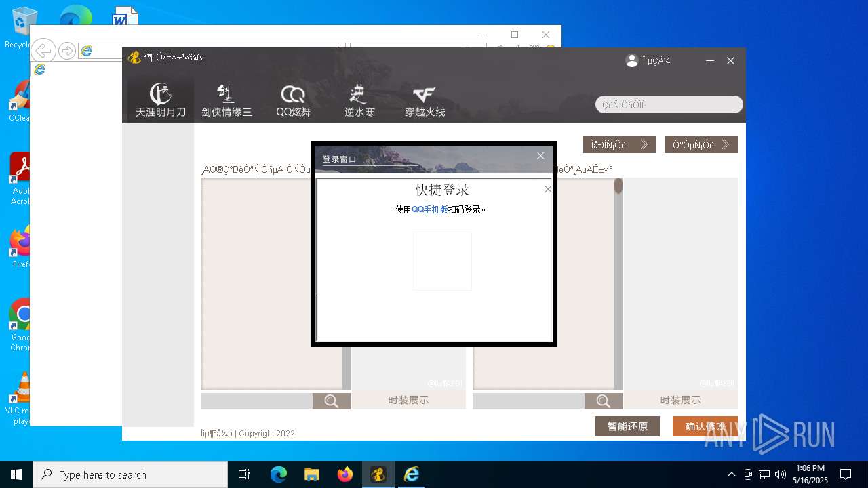The image size is (868, 488).
Task: Click the left panel's magnifier search button
Action: point(332,401)
